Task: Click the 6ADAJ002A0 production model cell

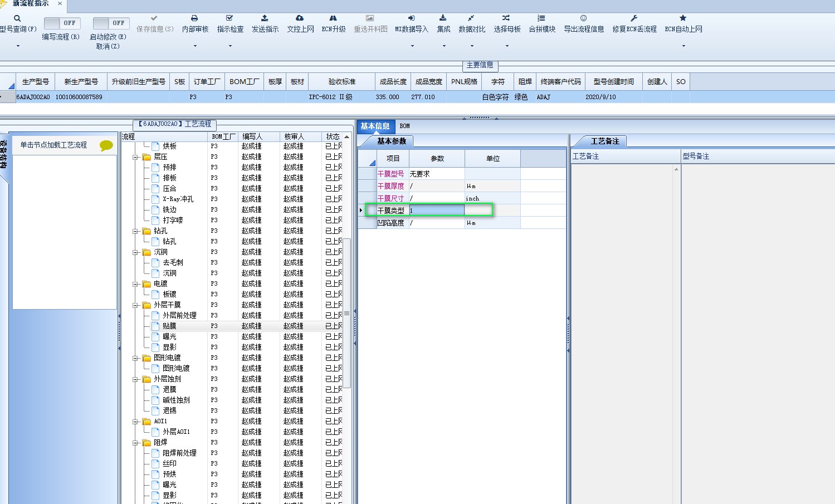Action: pyautogui.click(x=33, y=97)
